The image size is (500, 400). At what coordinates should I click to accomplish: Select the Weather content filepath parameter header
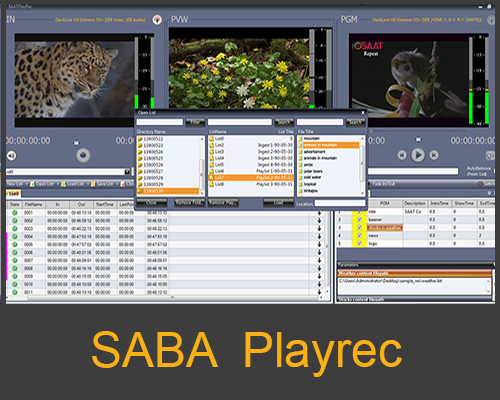pyautogui.click(x=414, y=273)
